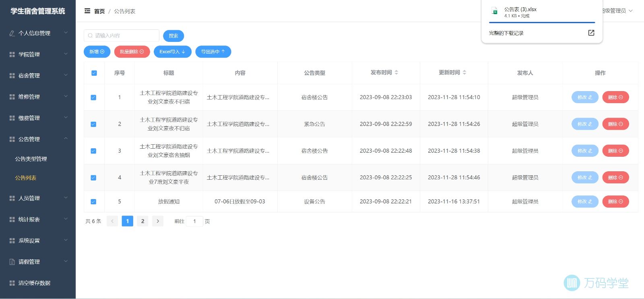The image size is (644, 299).
Task: Expand 统计报表 submenu chevron
Action: click(x=66, y=219)
